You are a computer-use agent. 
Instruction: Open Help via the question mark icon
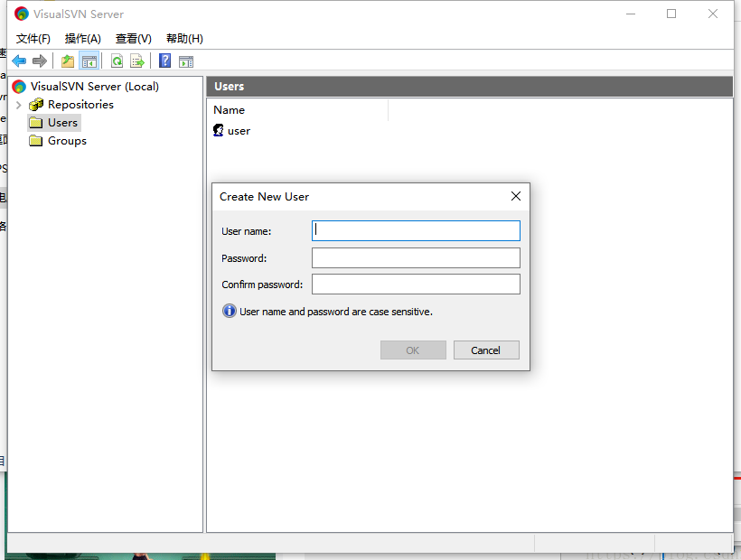click(x=165, y=61)
